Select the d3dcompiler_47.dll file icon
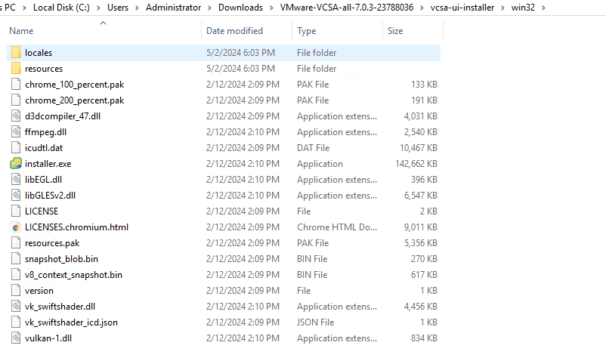Screen dimensions: 606x364 click(16, 116)
